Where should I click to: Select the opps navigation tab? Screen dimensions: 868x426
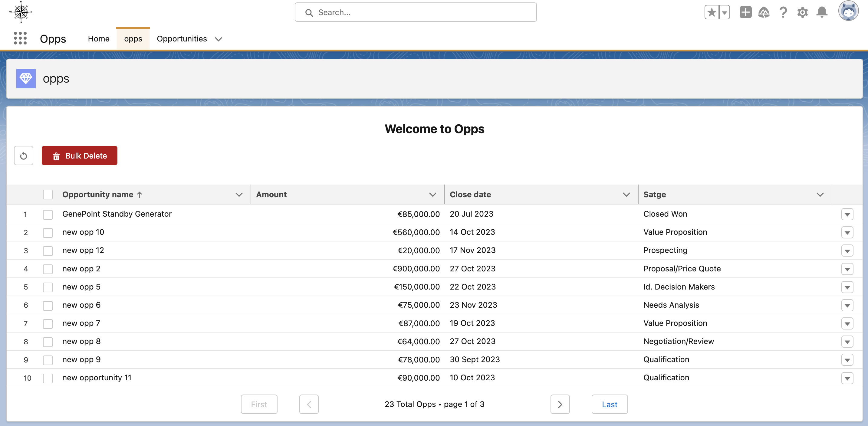point(133,39)
